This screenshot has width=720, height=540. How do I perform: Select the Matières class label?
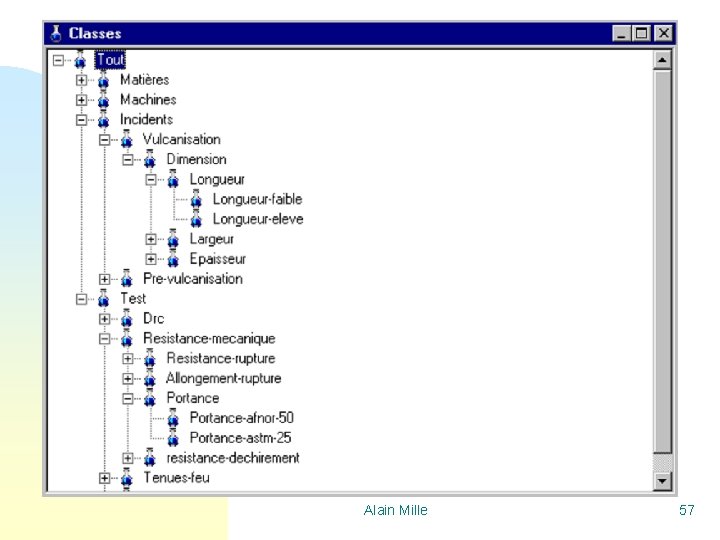coord(145,80)
